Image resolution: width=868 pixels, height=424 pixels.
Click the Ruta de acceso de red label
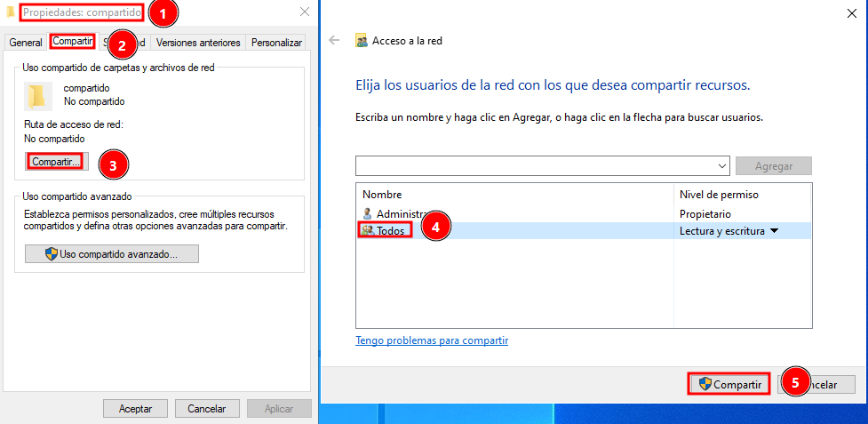74,125
